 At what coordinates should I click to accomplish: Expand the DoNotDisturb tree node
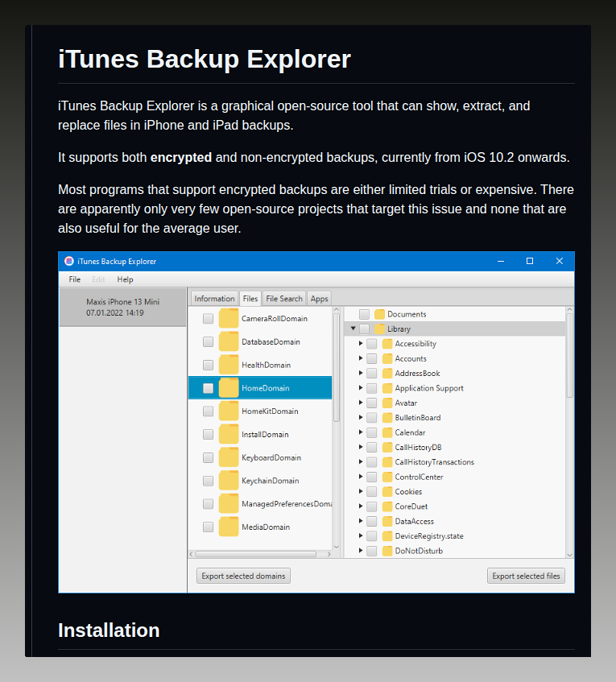tap(361, 550)
